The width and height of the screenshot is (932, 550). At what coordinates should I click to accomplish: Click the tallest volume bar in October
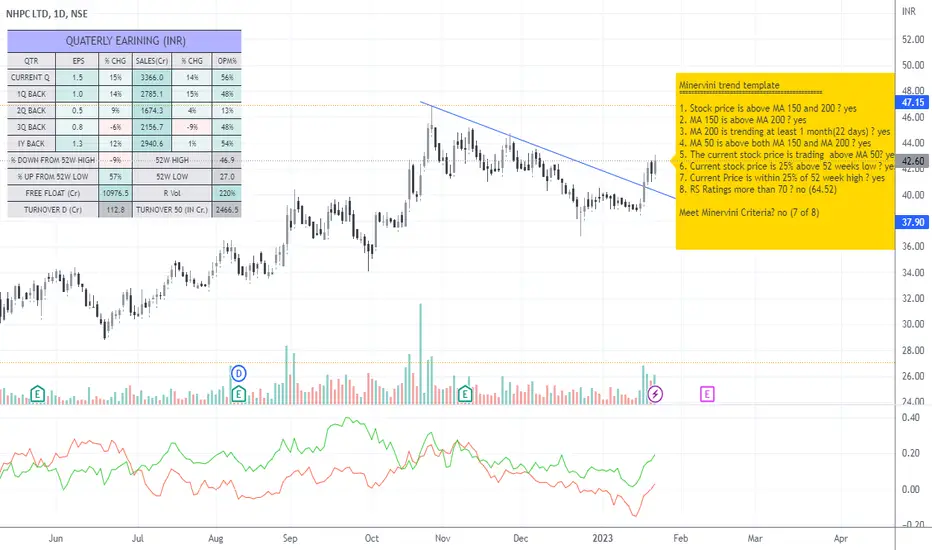click(x=420, y=354)
